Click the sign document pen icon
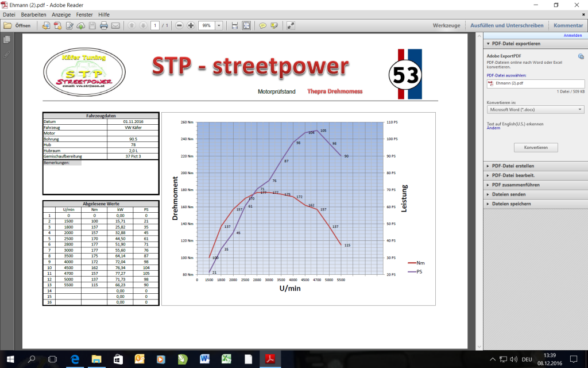This screenshot has height=368, width=588. (69, 25)
